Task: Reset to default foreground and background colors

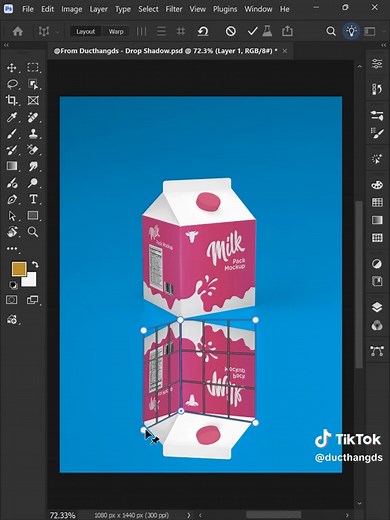Action: click(13, 285)
